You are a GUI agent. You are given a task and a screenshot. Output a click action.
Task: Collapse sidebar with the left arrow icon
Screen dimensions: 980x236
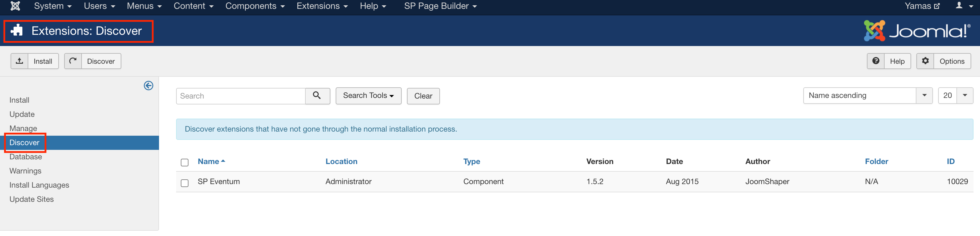[148, 85]
